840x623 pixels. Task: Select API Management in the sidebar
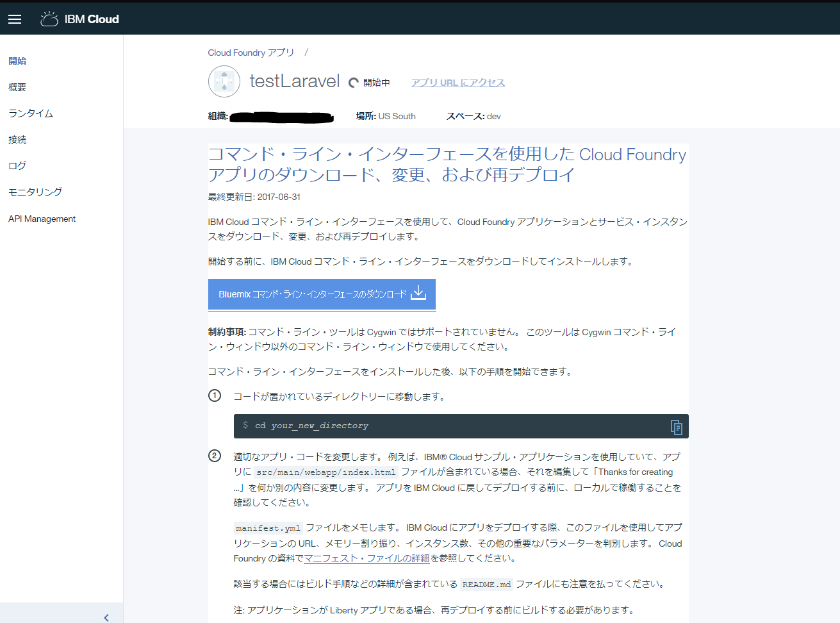tap(41, 219)
